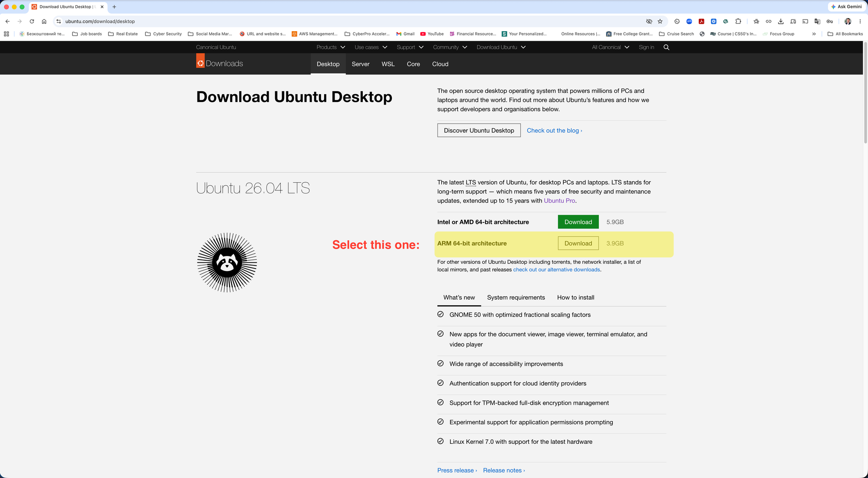Open the Cast icon in the toolbar

[805, 21]
